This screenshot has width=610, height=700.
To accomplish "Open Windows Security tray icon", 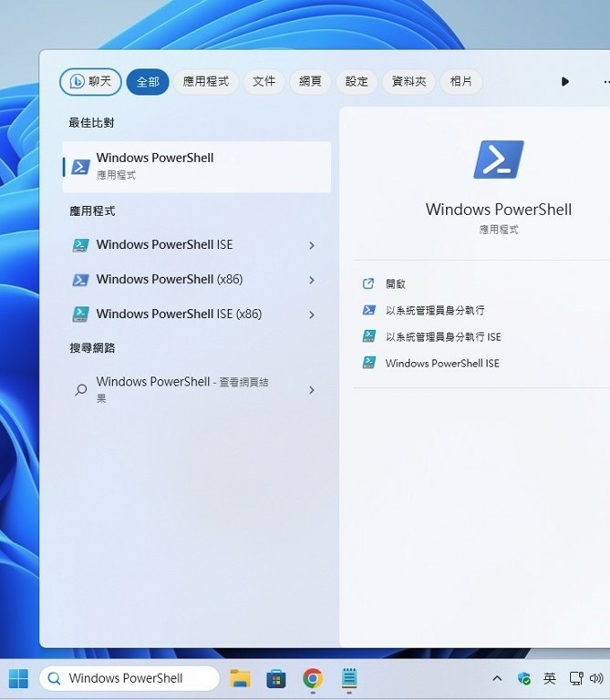I will click(x=523, y=678).
